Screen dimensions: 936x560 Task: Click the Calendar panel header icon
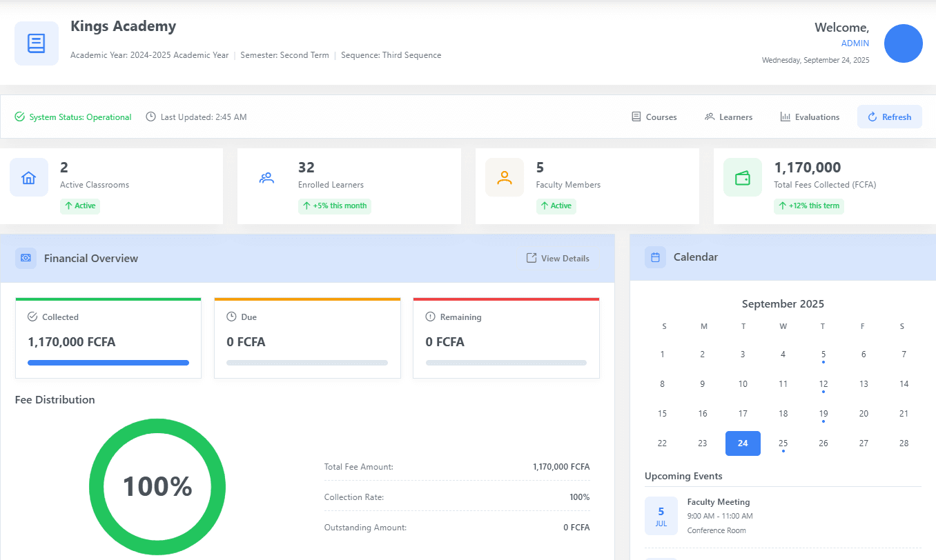pos(655,257)
